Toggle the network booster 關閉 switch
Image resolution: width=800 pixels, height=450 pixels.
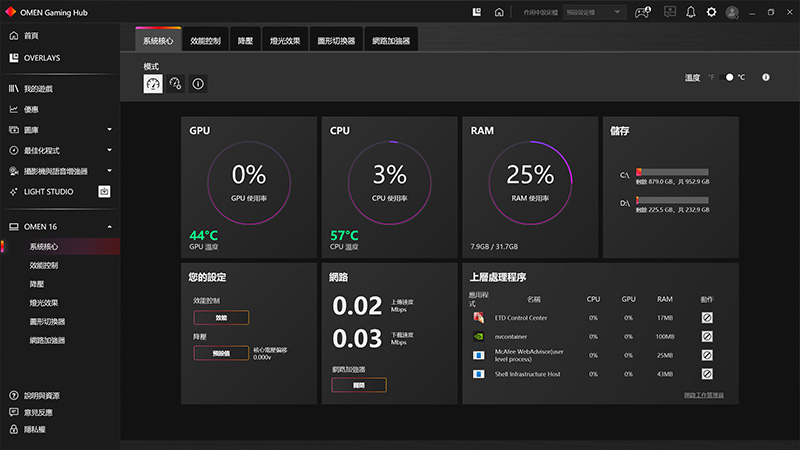coord(358,385)
